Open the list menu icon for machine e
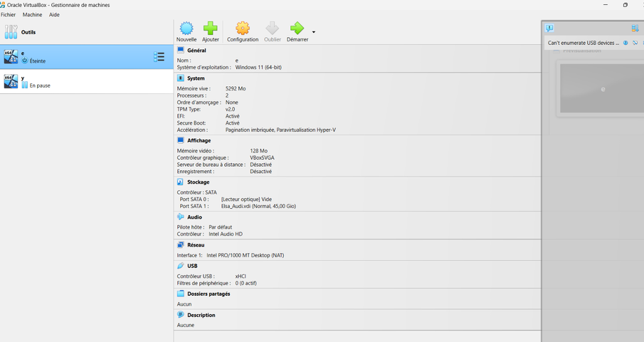The width and height of the screenshot is (644, 342). (159, 57)
